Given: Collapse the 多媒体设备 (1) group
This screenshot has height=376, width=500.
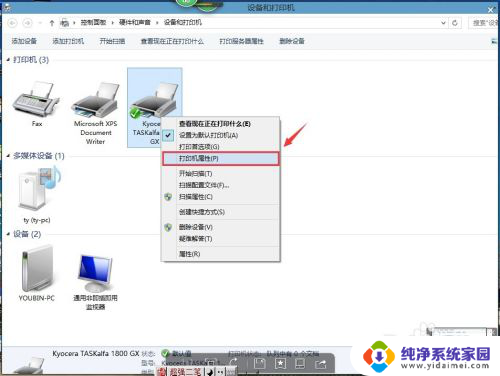Looking at the screenshot, I should (8, 156).
